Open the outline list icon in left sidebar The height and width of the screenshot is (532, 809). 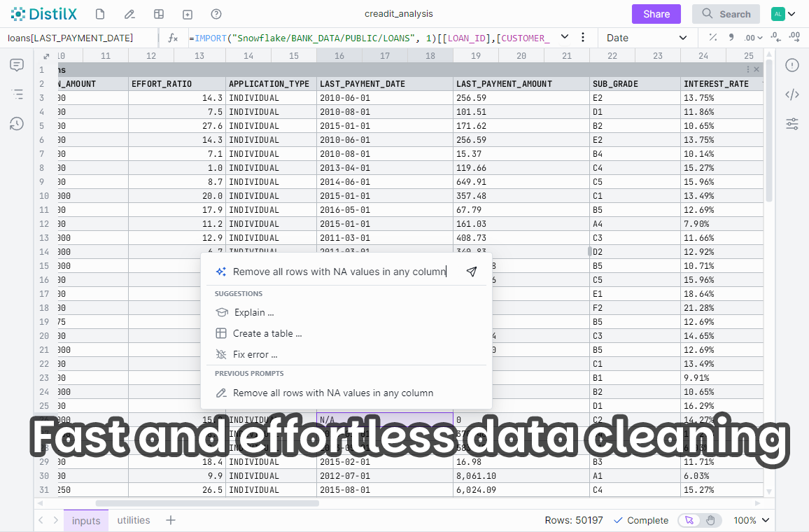pos(17,94)
